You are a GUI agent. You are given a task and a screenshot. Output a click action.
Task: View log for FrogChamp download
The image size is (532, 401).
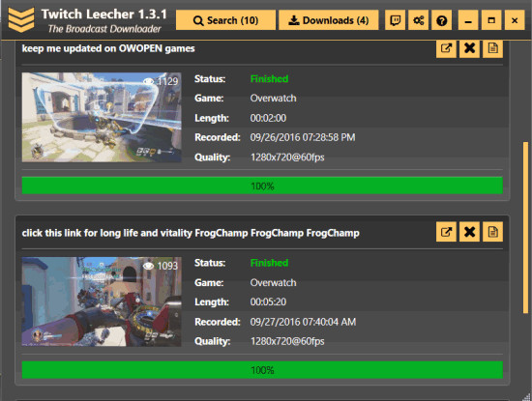pyautogui.click(x=493, y=232)
